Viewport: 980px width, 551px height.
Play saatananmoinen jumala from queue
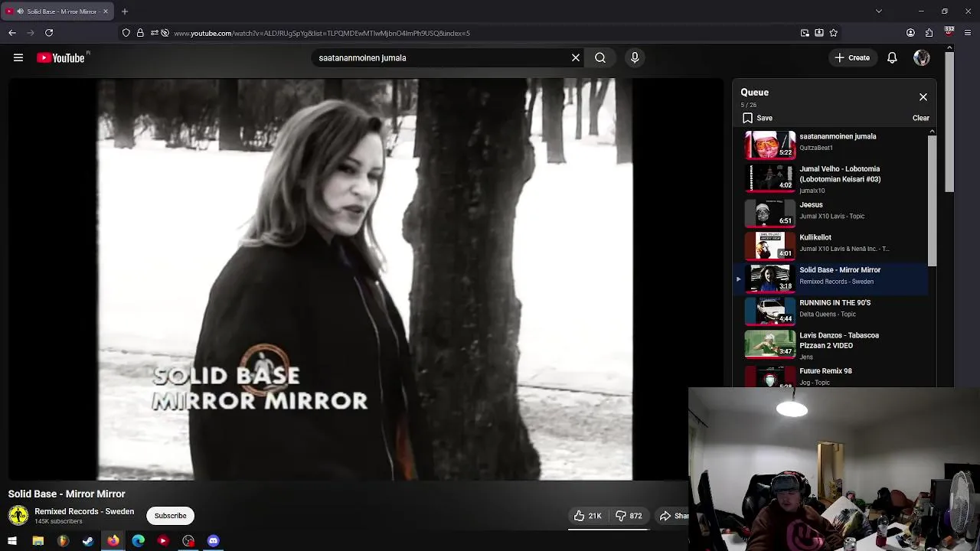(830, 144)
